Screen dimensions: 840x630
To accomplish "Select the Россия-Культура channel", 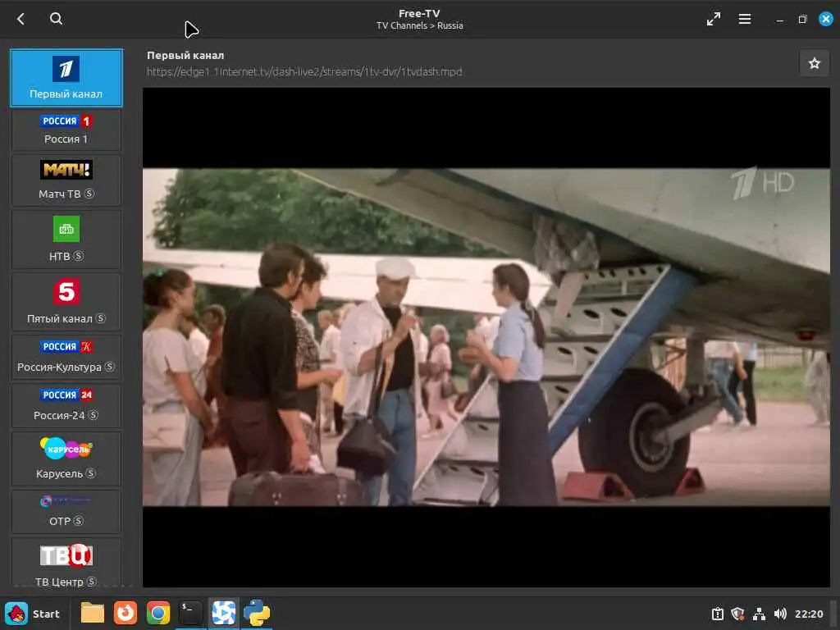I will coord(66,358).
